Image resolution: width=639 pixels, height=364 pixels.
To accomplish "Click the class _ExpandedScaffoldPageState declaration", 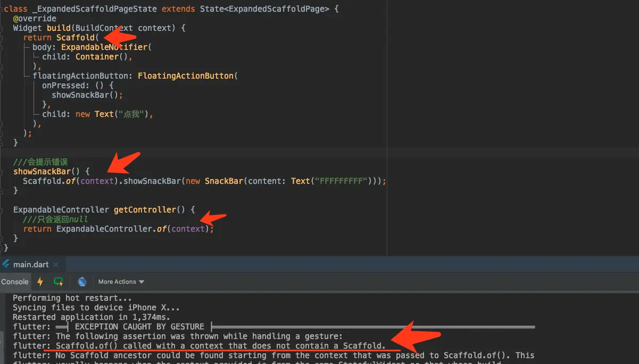I will click(x=171, y=9).
